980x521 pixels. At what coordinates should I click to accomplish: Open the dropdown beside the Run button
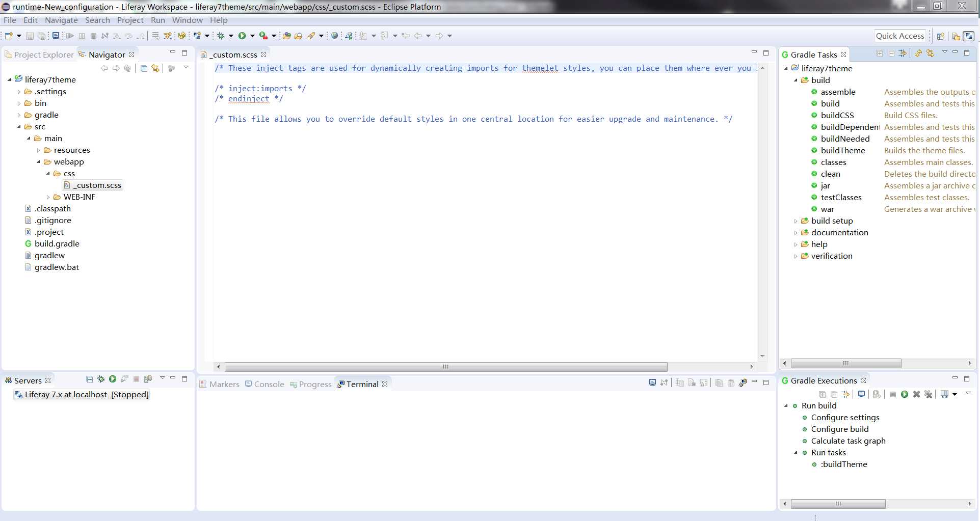(252, 36)
